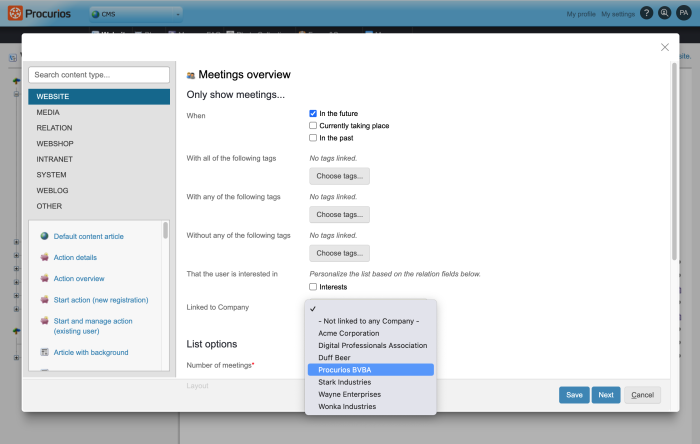
Task: Click the Start and manage action icon
Action: click(x=44, y=320)
